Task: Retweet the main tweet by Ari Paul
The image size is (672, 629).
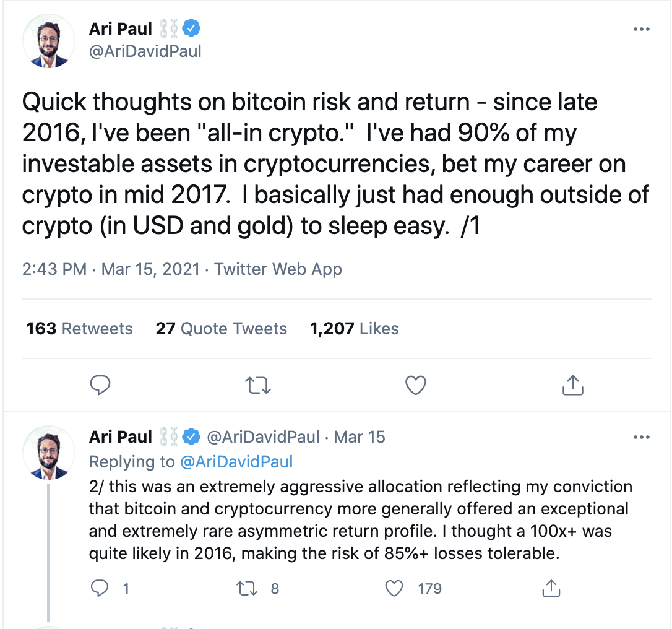Action: [258, 386]
